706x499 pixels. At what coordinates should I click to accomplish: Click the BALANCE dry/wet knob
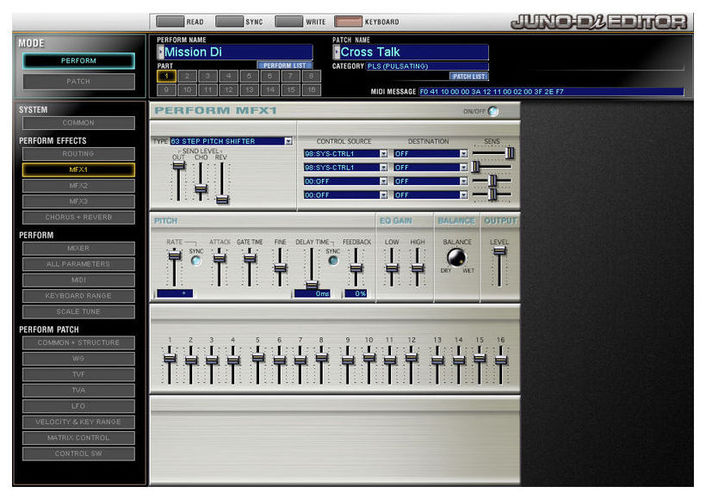point(457,258)
